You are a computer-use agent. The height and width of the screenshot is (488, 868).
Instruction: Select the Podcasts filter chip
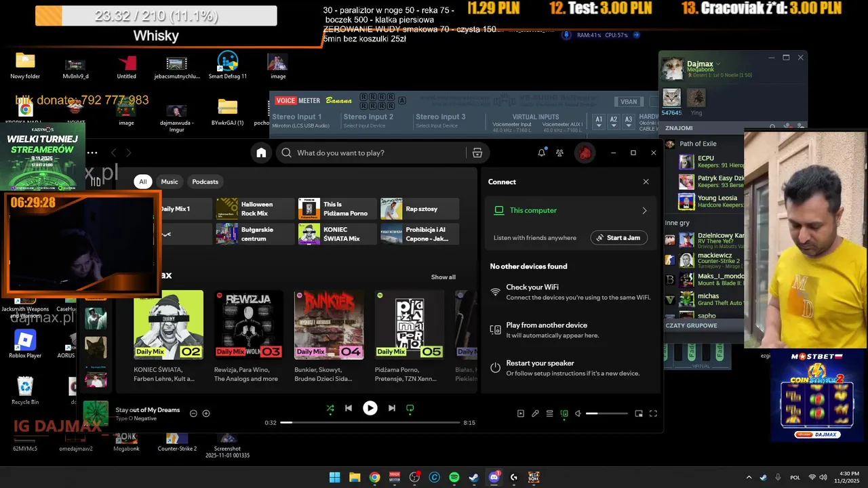click(205, 182)
